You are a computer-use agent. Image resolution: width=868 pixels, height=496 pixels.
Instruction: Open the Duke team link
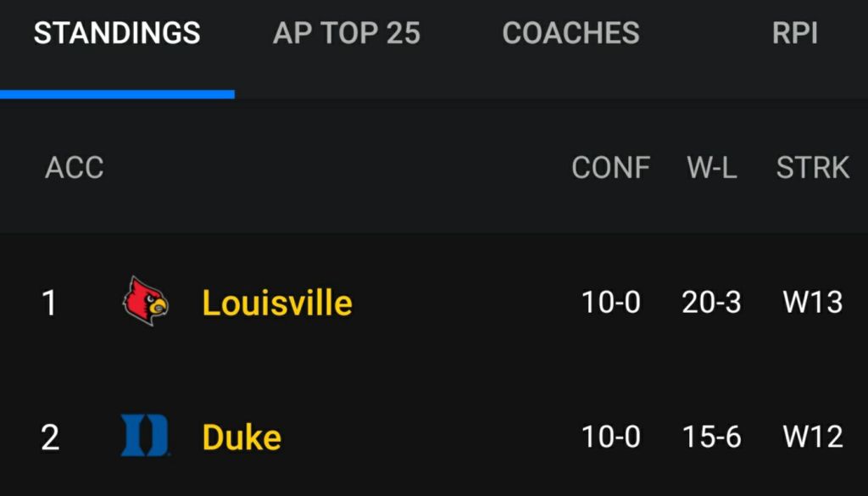(242, 437)
